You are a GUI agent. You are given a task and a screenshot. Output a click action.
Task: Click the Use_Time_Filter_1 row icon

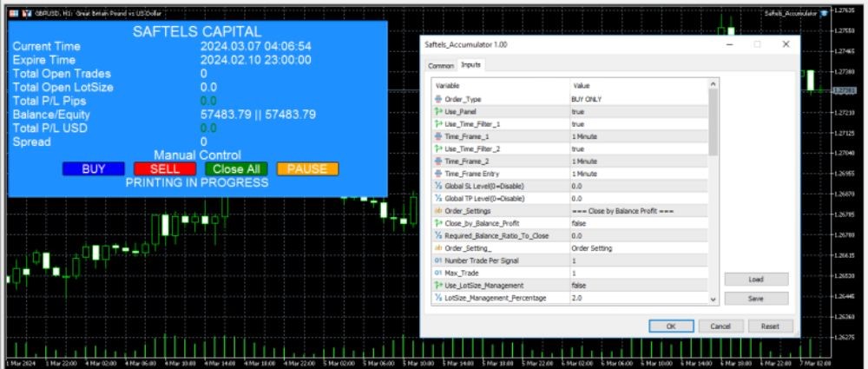coord(438,124)
